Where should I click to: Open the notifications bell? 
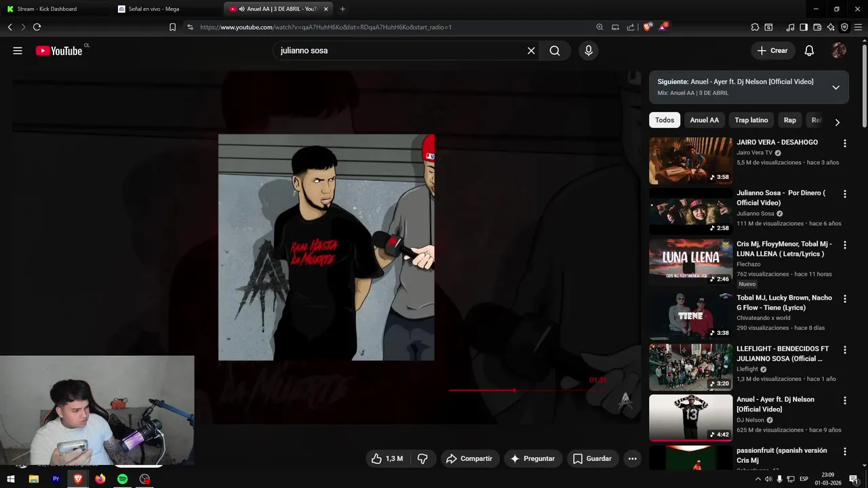[x=809, y=51]
